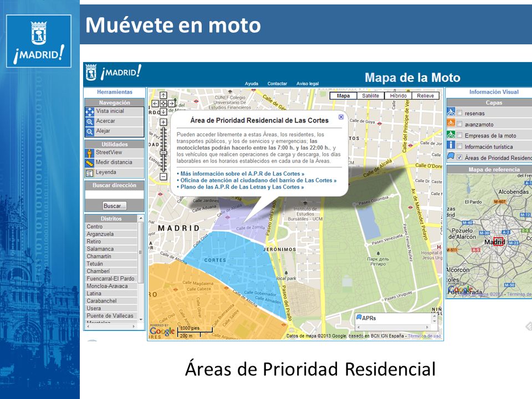The width and height of the screenshot is (532, 399).
Task: Pan map up with the arrow control
Action: click(163, 95)
